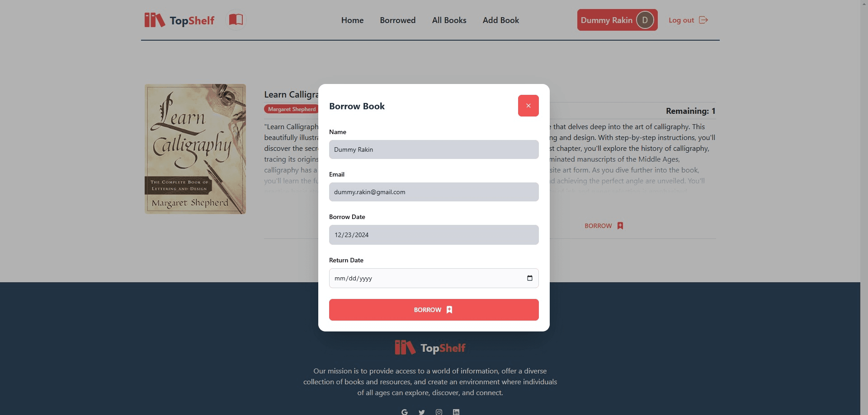
Task: Open the Borrowed menu item
Action: pos(397,20)
